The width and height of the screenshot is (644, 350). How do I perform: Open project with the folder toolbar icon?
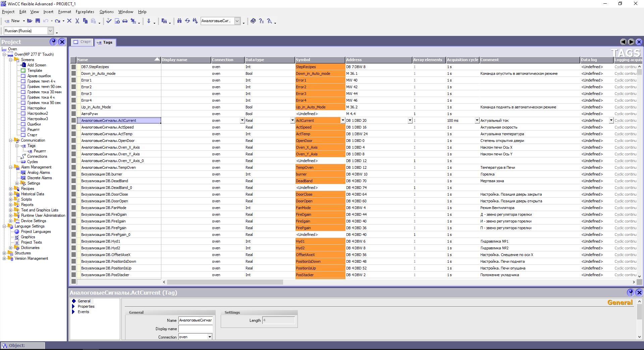30,21
